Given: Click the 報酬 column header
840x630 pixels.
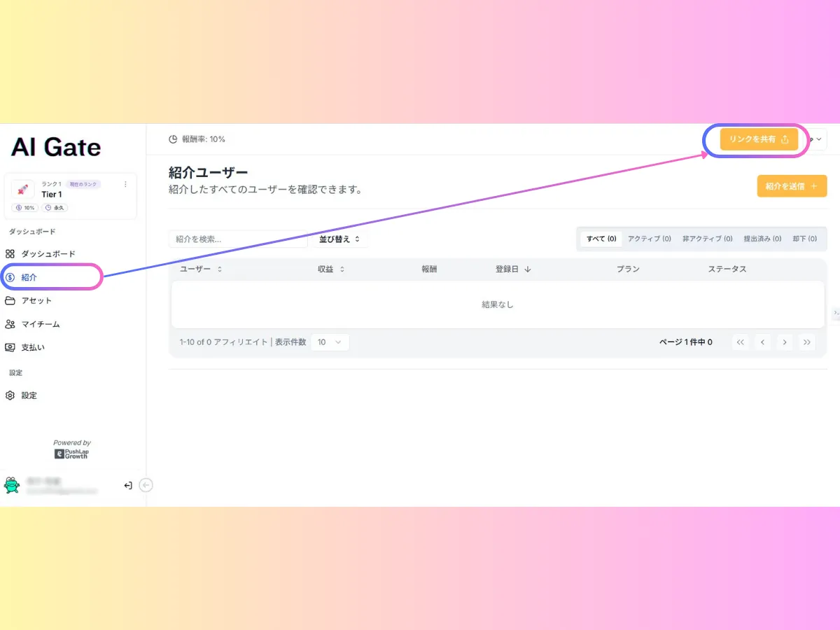Looking at the screenshot, I should tap(429, 269).
